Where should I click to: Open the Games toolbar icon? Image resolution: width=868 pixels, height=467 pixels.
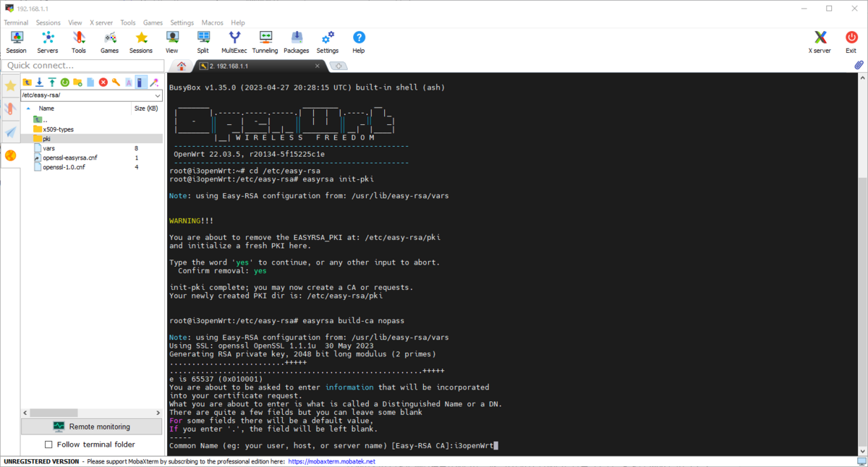tap(109, 42)
